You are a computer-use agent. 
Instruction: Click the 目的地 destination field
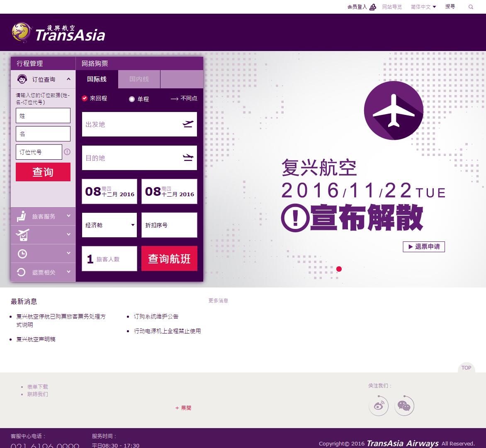pos(139,158)
